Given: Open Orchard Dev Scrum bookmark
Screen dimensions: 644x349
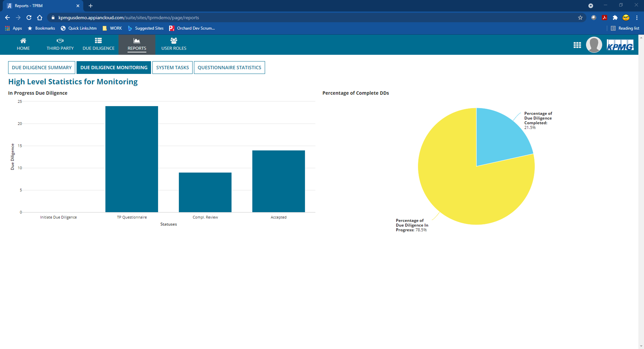Looking at the screenshot, I should [x=192, y=28].
